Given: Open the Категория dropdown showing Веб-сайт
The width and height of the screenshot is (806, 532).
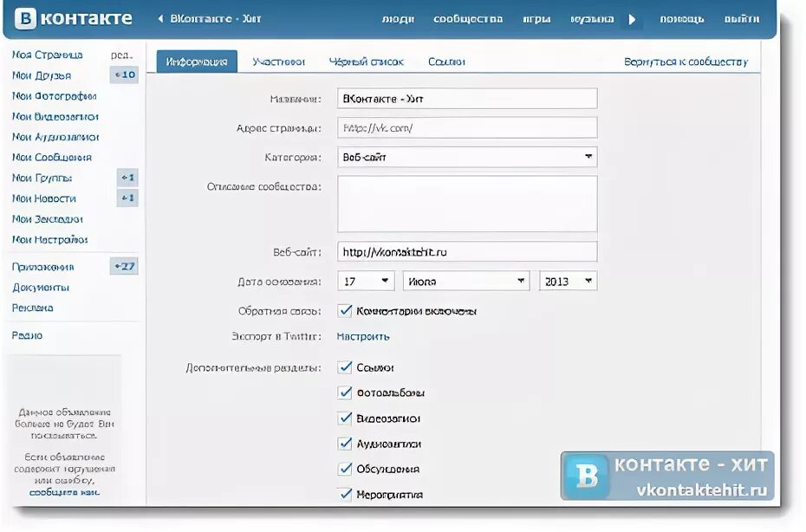Looking at the screenshot, I should point(467,157).
